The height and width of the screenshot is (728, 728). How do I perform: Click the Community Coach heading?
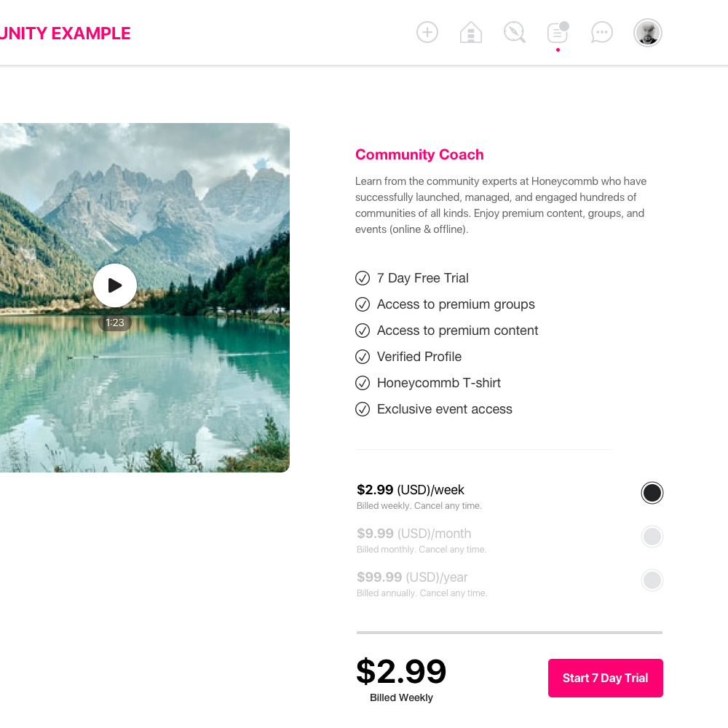(419, 154)
